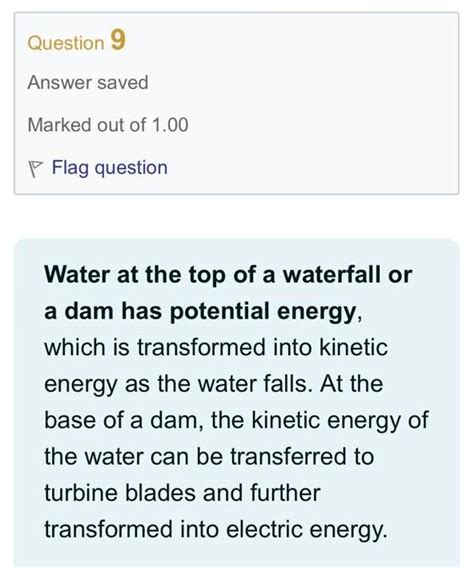The height and width of the screenshot is (568, 474).
Task: Click the Marked out of text
Action: tap(87, 125)
